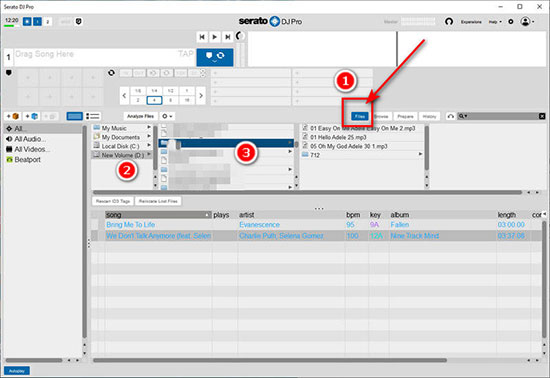The width and height of the screenshot is (550, 378).
Task: Select the 1/8 beat auto loop
Action: point(138,91)
